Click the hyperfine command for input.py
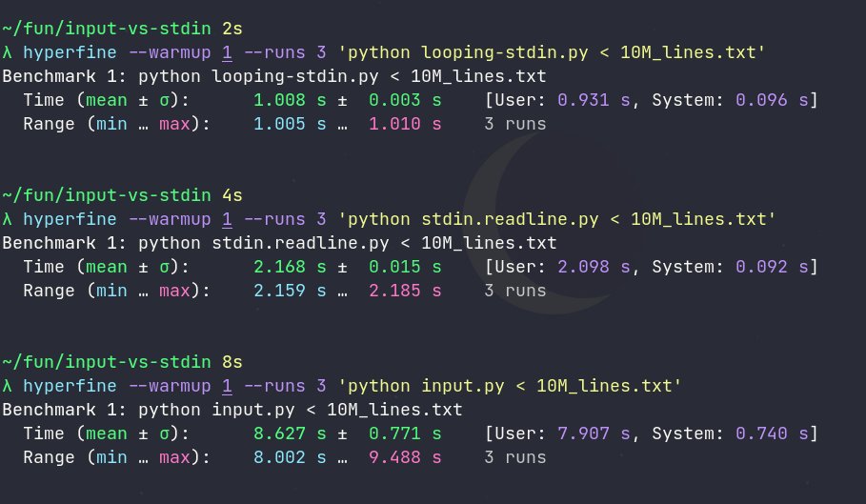 pyautogui.click(x=352, y=386)
